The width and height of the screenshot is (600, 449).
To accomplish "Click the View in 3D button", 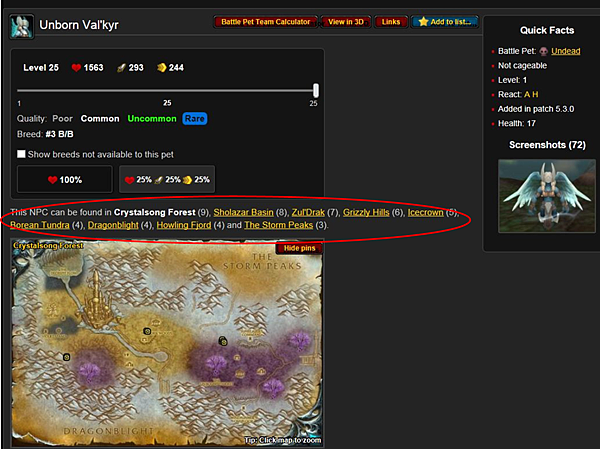I will (x=346, y=22).
